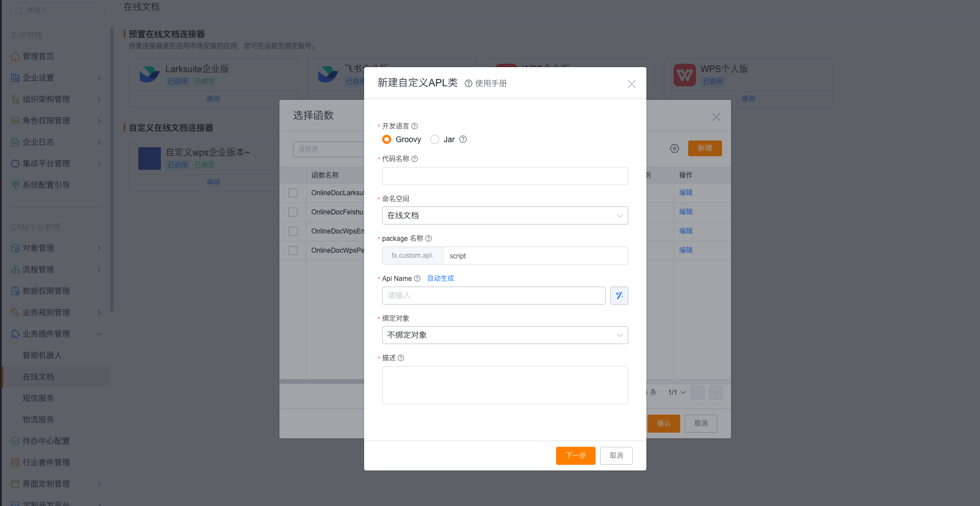Click the help icon next to Jar
This screenshot has width=980, height=506.
pyautogui.click(x=463, y=139)
